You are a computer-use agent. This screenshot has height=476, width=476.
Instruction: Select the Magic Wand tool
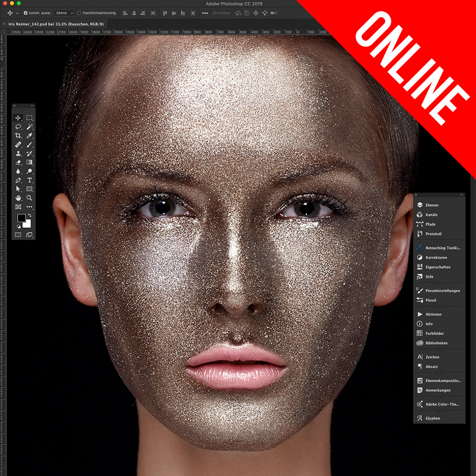point(30,127)
